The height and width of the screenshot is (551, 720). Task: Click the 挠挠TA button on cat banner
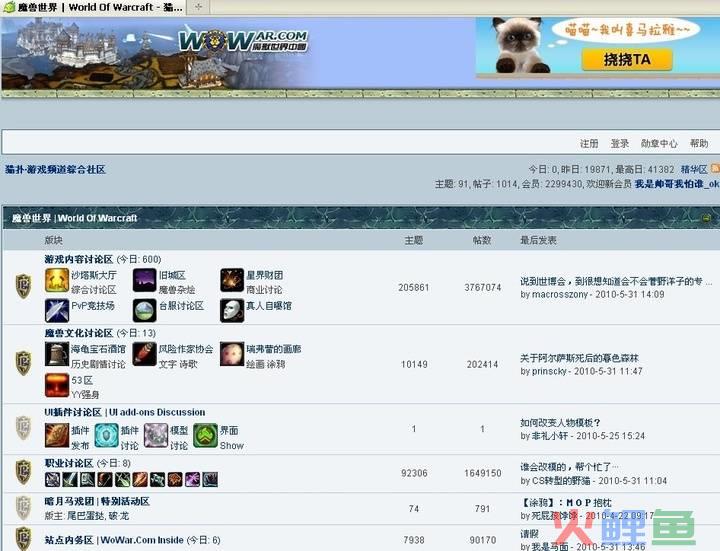pos(627,60)
